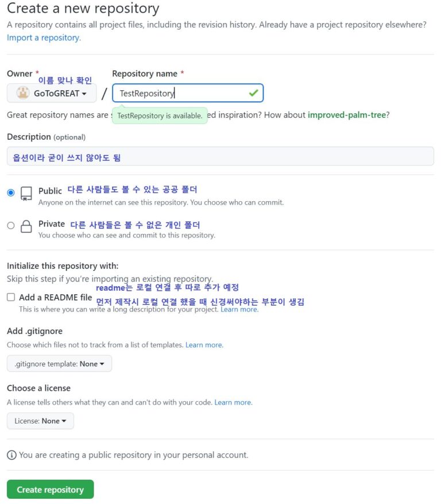
Task: Click the Repository name input field
Action: tap(188, 93)
